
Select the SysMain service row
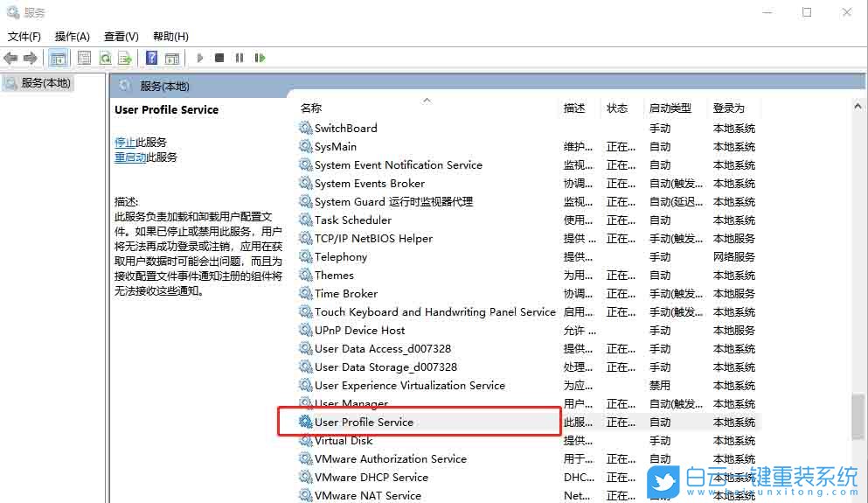click(529, 147)
